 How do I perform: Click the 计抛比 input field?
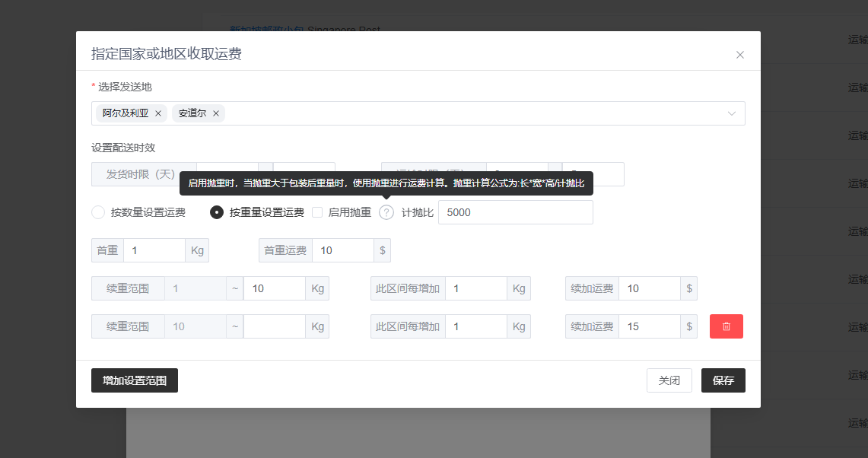pos(515,212)
